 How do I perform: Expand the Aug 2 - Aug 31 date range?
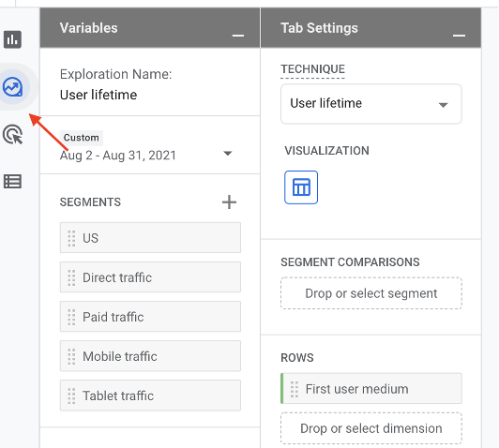point(146,155)
